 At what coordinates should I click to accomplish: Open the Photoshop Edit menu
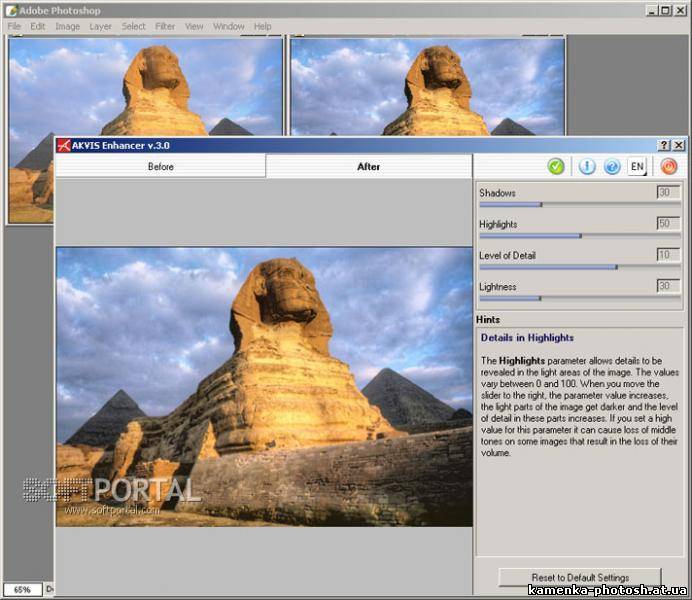38,26
